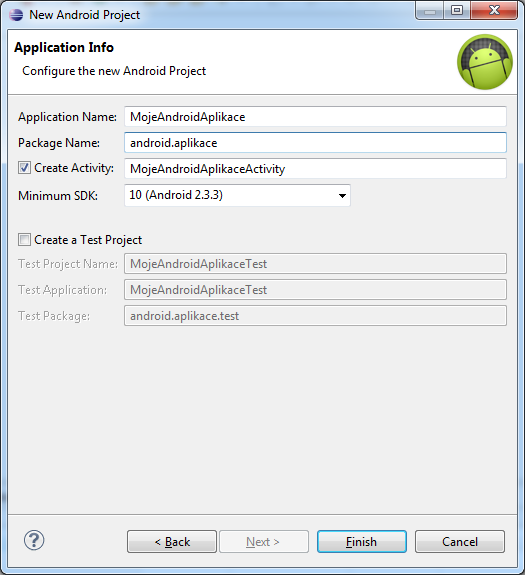
Task: Go to previous page with Back button
Action: pyautogui.click(x=172, y=541)
